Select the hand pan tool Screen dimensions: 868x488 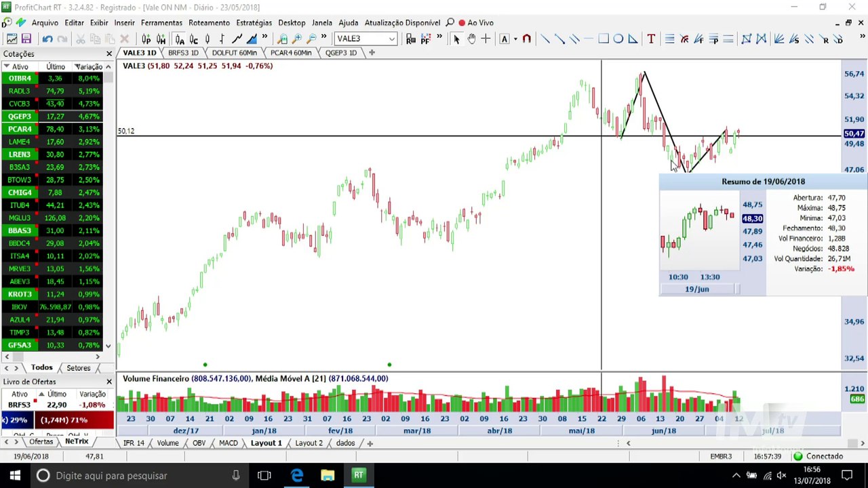(x=471, y=39)
